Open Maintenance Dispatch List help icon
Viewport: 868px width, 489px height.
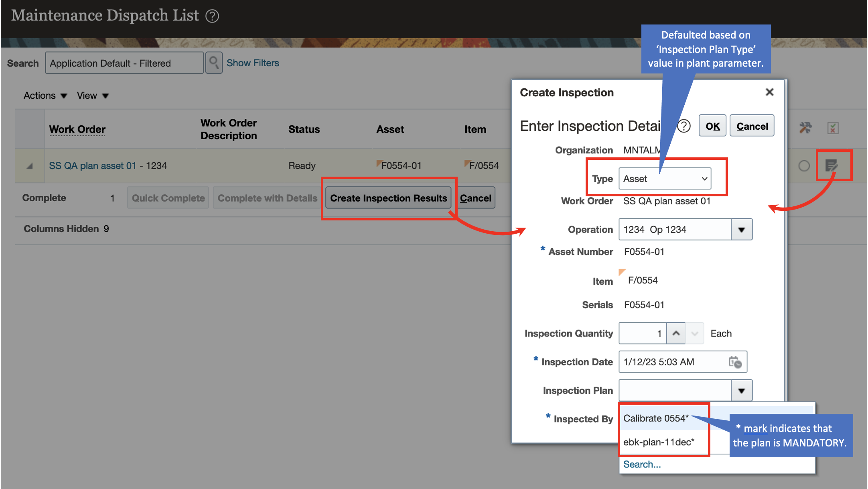click(212, 16)
